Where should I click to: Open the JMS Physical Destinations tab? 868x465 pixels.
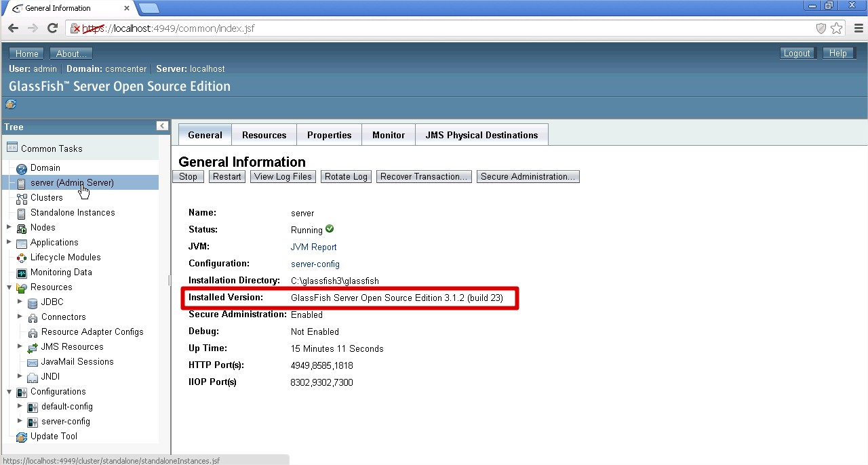(x=481, y=134)
